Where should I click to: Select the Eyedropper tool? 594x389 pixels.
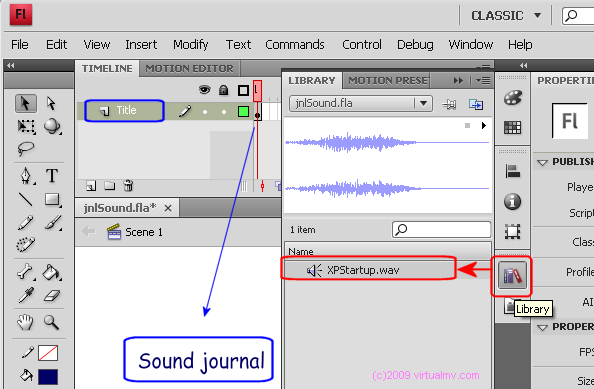26,295
